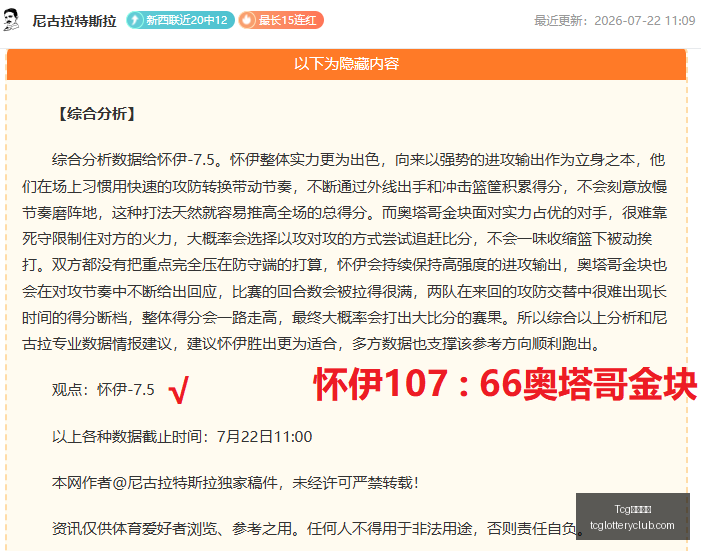Click the paragraph line starting 综合分析数据给怀伊-7.5
Screen dimensions: 701x551
pyautogui.click(x=359, y=160)
